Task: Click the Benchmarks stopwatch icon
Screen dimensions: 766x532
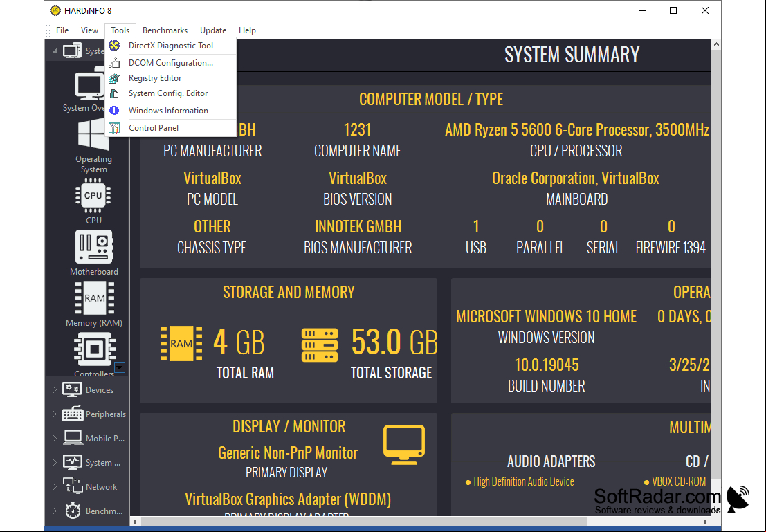Action: coord(73,511)
